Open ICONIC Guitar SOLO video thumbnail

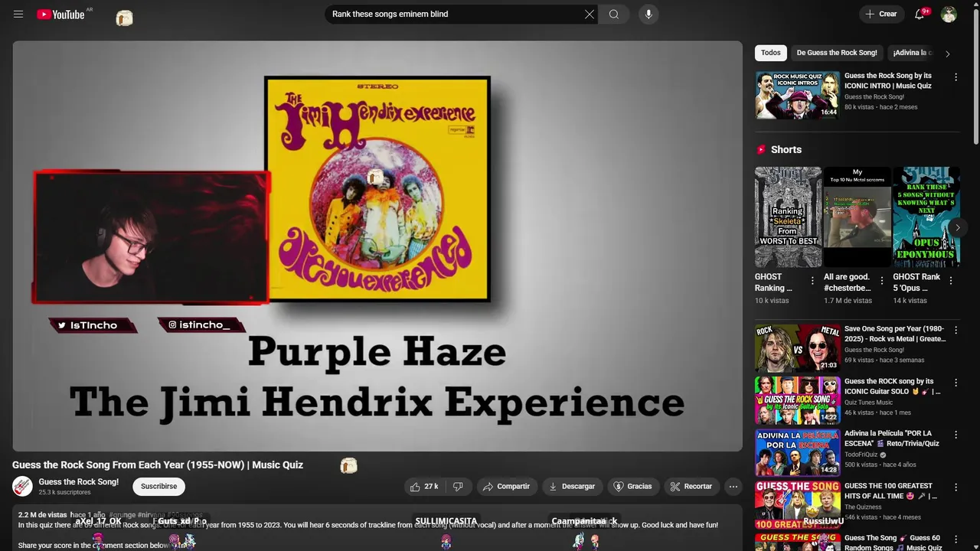pyautogui.click(x=798, y=400)
